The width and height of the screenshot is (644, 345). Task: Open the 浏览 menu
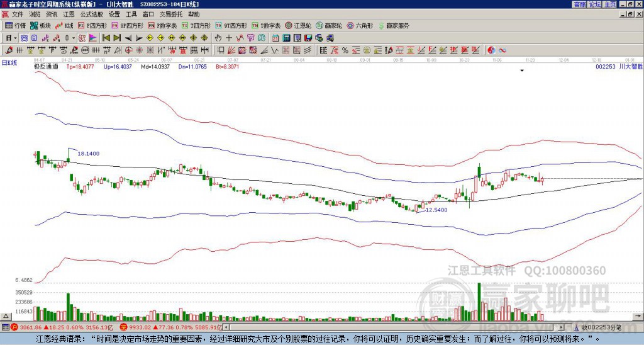click(35, 14)
